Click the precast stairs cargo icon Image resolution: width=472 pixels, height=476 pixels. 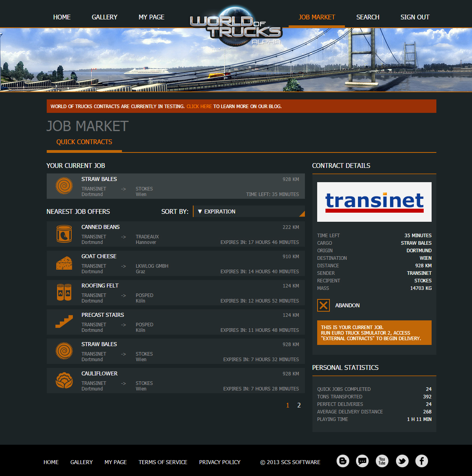click(64, 322)
